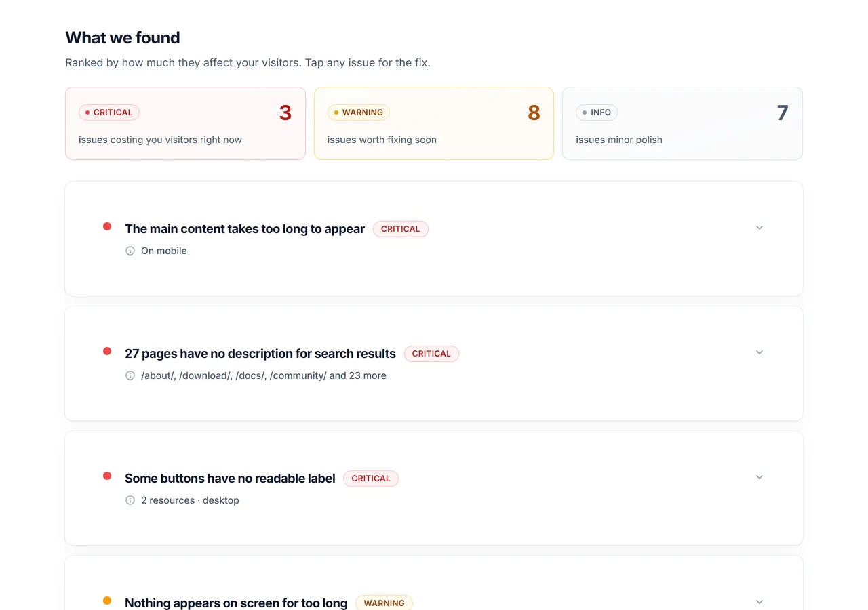
Task: Open 'Some buttons have no readable label'
Action: pos(230,479)
